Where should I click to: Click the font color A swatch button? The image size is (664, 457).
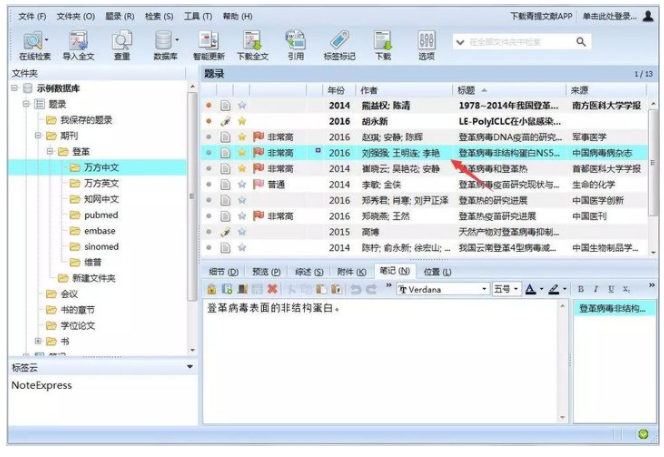[530, 289]
